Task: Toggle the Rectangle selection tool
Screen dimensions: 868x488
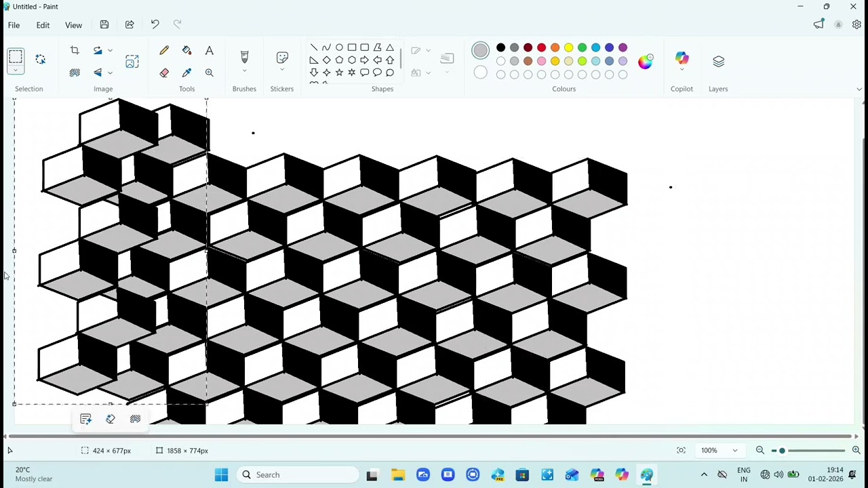Action: (16, 56)
